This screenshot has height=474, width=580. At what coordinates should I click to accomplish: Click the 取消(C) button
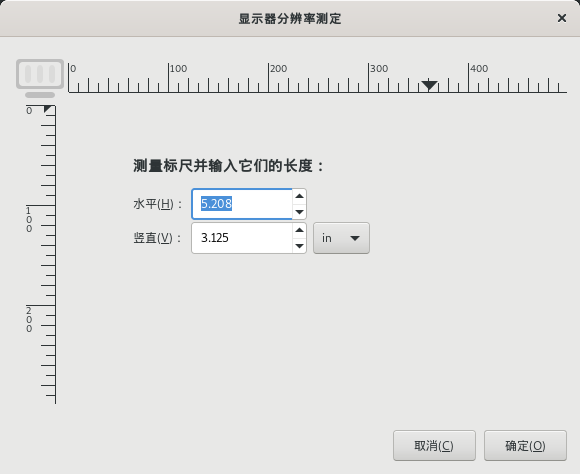click(434, 446)
